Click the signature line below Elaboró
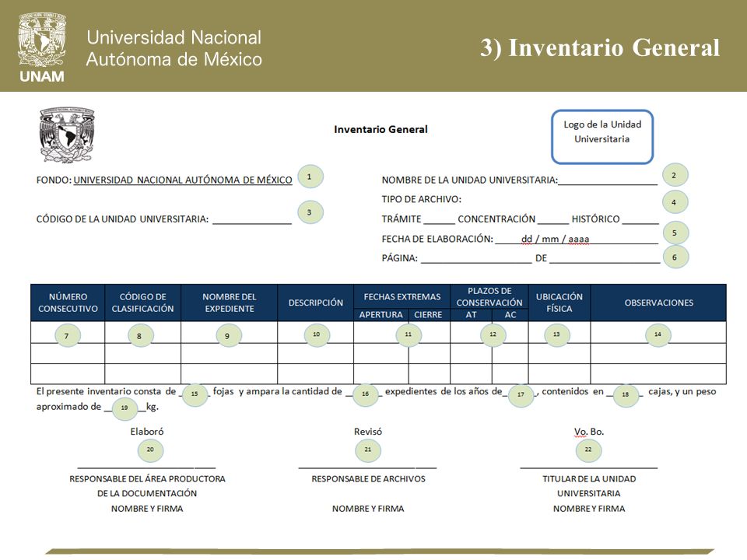This screenshot has height=560, width=747. point(147,467)
